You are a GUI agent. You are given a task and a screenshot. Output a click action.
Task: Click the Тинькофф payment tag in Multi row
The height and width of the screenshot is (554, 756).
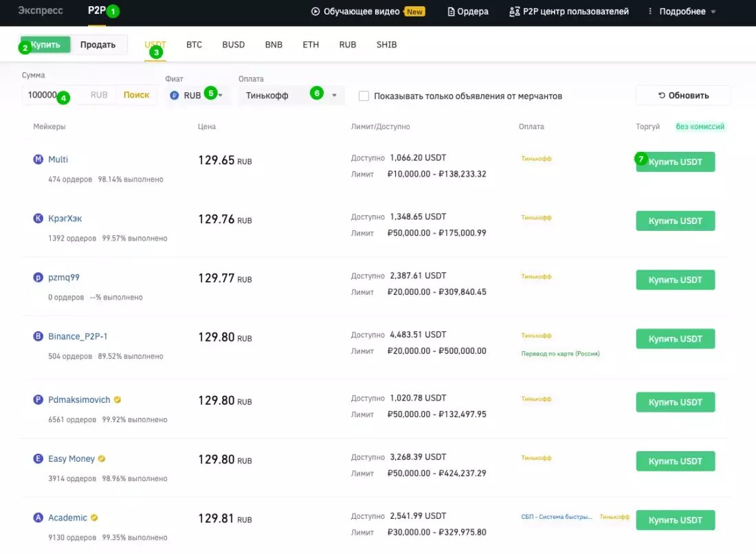[536, 158]
